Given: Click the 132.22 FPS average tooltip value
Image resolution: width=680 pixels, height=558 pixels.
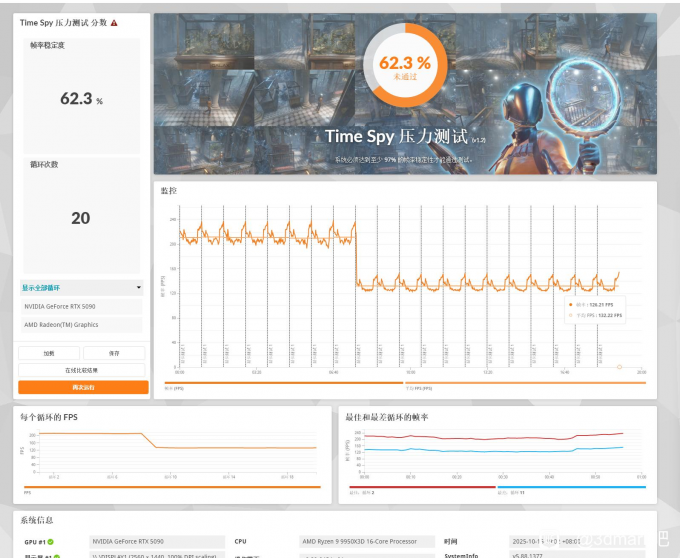Looking at the screenshot, I should click(610, 315).
